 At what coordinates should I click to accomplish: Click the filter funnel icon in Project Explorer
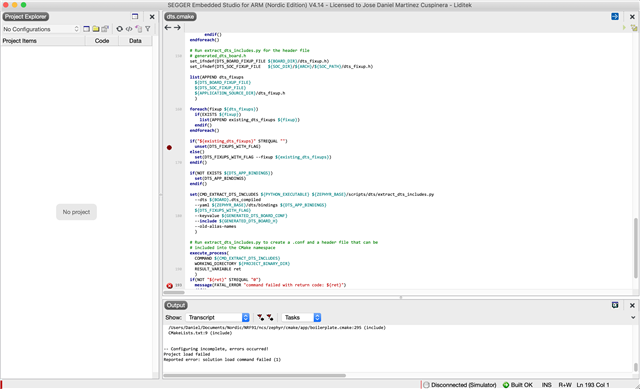(148, 29)
